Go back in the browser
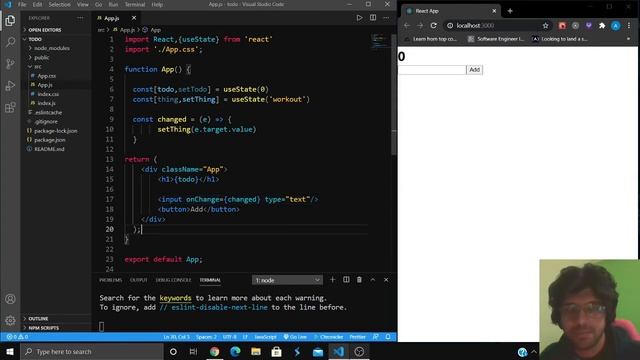 (x=407, y=25)
